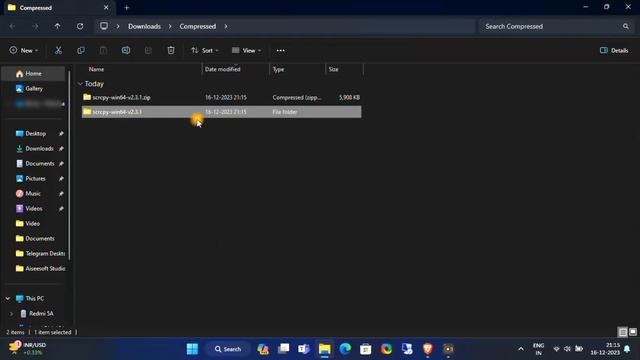Image resolution: width=640 pixels, height=360 pixels.
Task: Click the Copy icon in toolbar
Action: point(81,50)
